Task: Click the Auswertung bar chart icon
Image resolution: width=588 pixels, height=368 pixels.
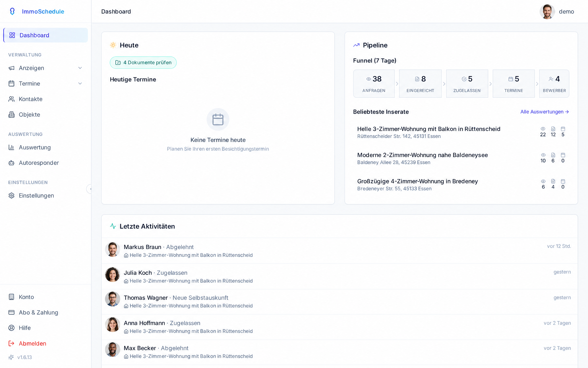Action: coord(11,147)
